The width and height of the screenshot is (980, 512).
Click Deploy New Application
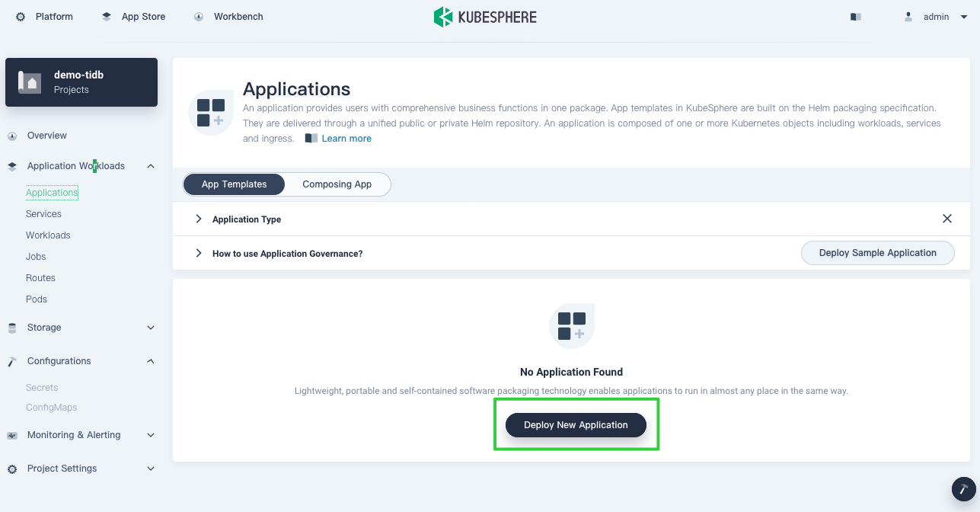coord(576,424)
